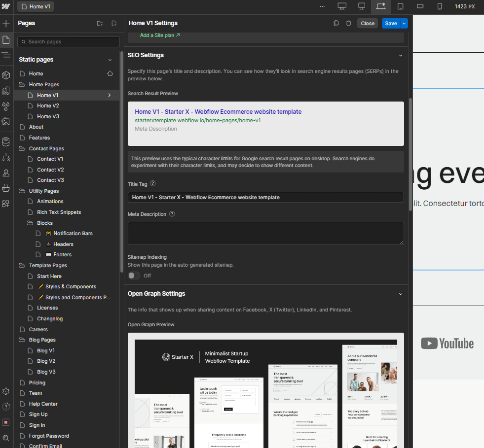This screenshot has width=484, height=448.
Task: Switch to tablet breakpoint preview
Action: [x=400, y=6]
